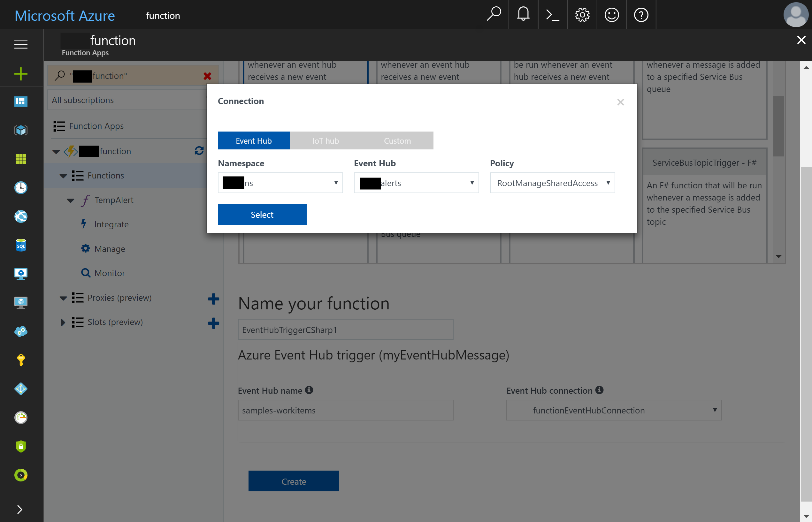812x522 pixels.
Task: Open All resources green grid icon
Action: coord(21,159)
